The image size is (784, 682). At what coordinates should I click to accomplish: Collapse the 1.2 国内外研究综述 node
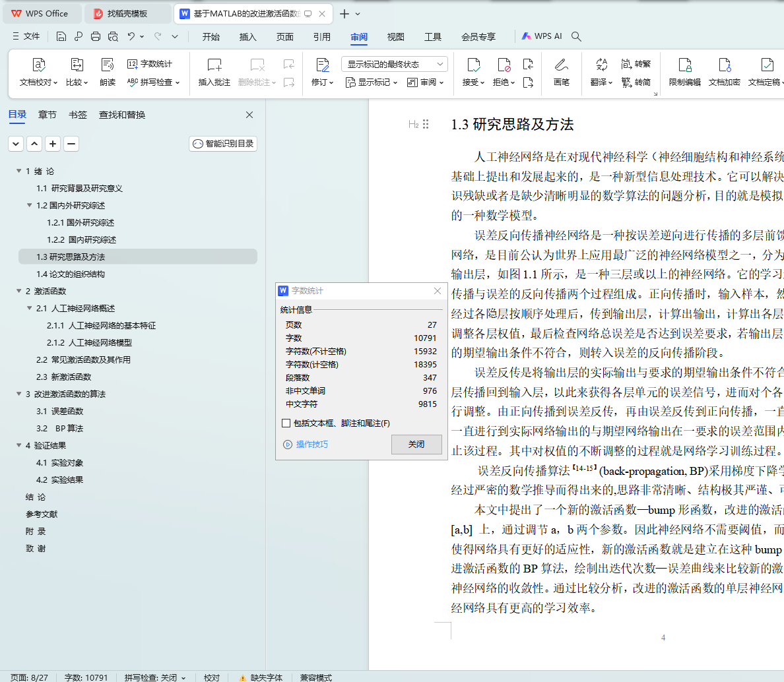[x=30, y=205]
